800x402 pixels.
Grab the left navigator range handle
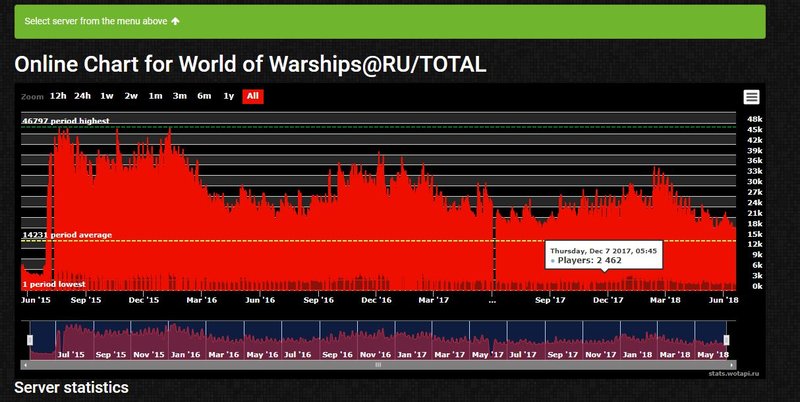pyautogui.click(x=30, y=340)
